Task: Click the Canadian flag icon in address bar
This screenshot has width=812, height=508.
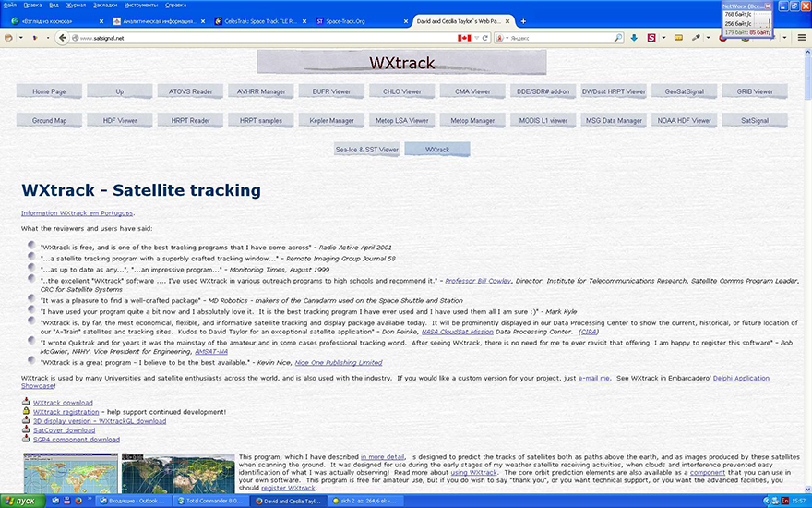Action: tap(464, 38)
